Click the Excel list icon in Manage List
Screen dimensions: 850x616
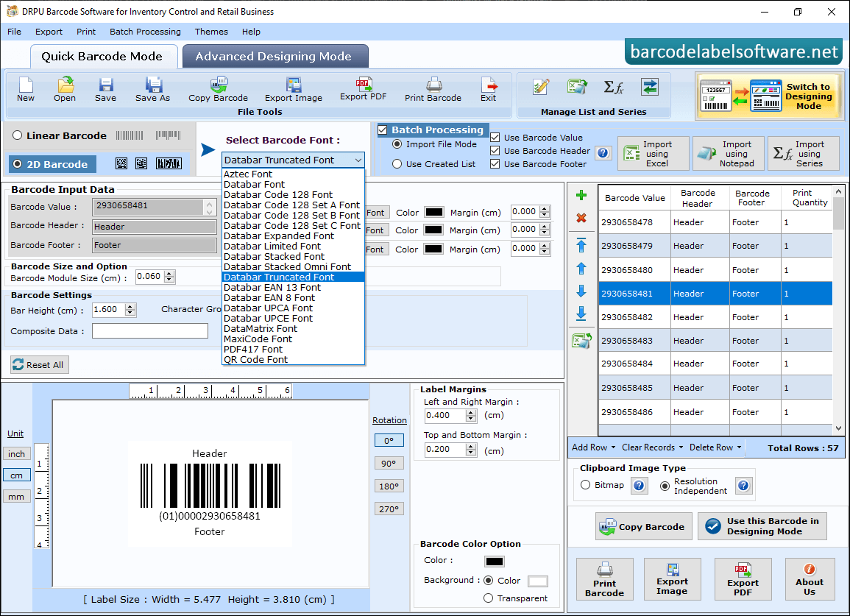point(577,87)
